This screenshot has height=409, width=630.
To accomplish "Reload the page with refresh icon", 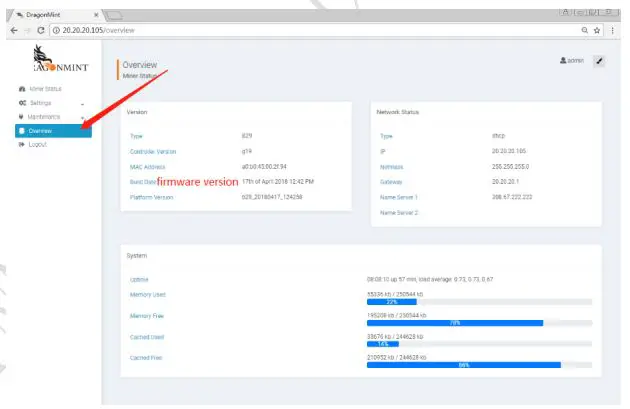I will [41, 31].
